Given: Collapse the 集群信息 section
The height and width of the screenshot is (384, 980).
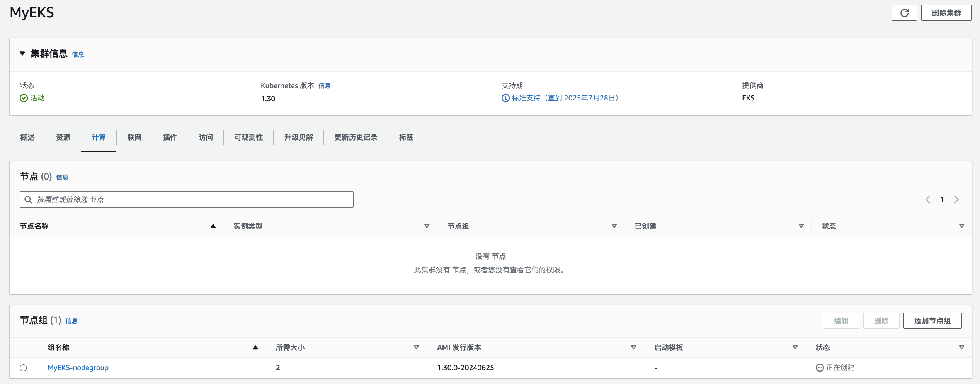Looking at the screenshot, I should pyautogui.click(x=22, y=54).
